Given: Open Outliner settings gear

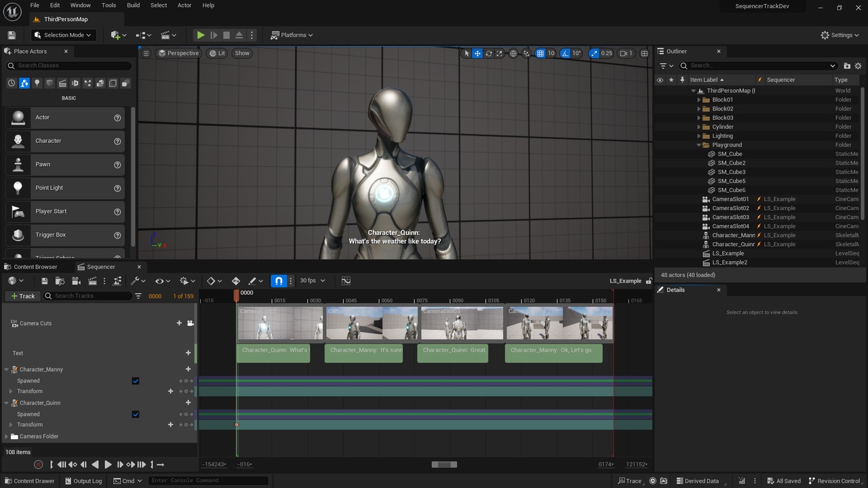Looking at the screenshot, I should pyautogui.click(x=858, y=66).
